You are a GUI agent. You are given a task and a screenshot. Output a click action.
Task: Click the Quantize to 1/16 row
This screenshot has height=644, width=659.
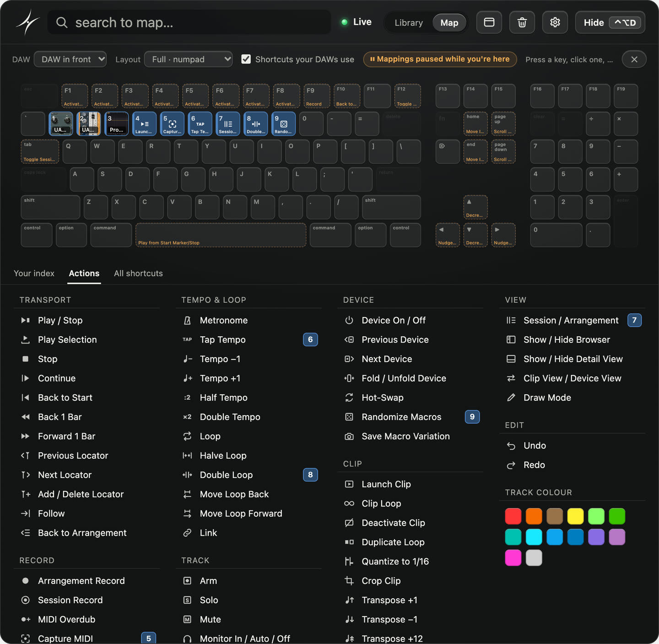(x=411, y=562)
